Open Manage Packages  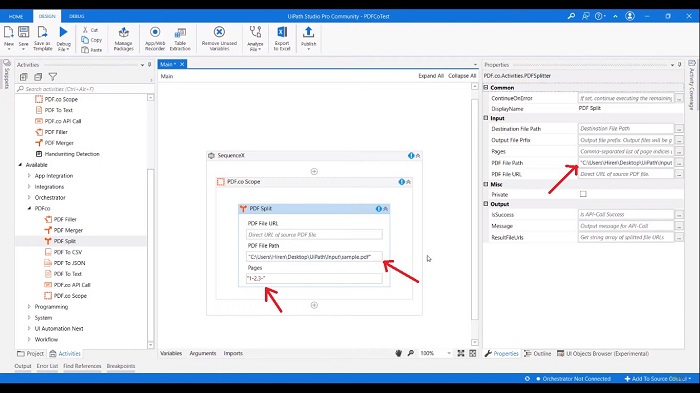click(124, 38)
